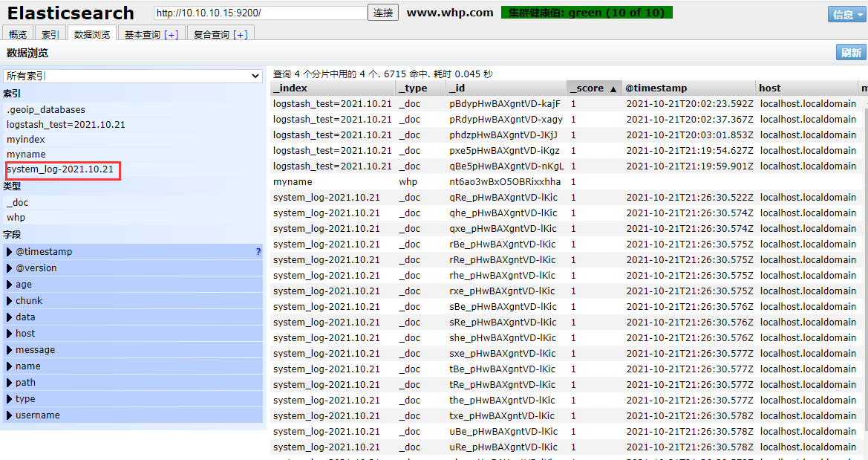Sort table by _index column header
868x460 pixels.
pos(333,88)
